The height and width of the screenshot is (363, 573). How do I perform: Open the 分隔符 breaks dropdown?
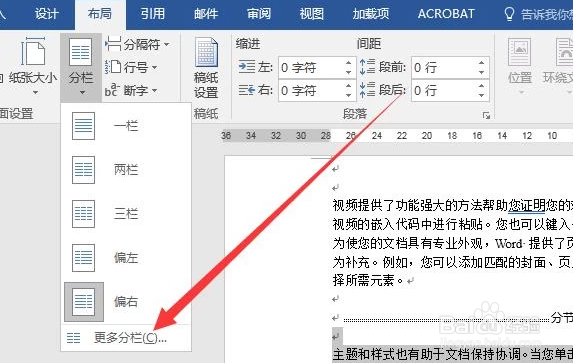tap(137, 45)
